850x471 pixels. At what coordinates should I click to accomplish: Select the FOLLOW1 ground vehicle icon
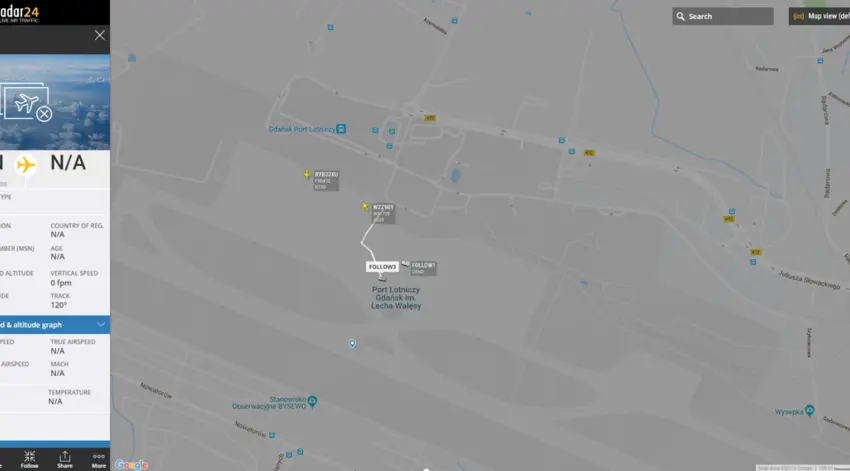(405, 263)
